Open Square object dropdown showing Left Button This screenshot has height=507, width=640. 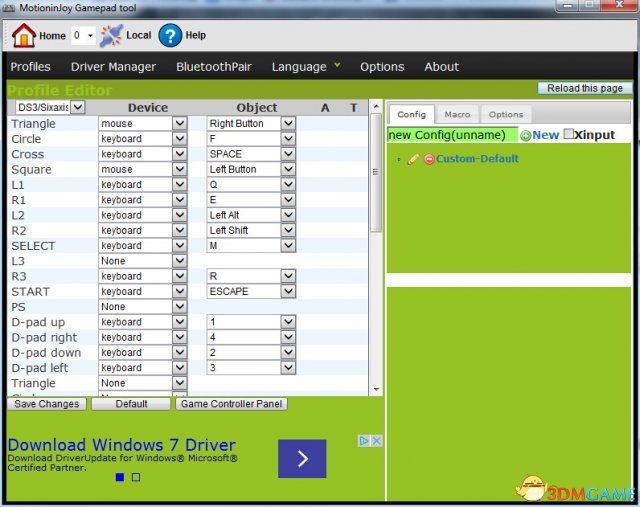point(251,169)
